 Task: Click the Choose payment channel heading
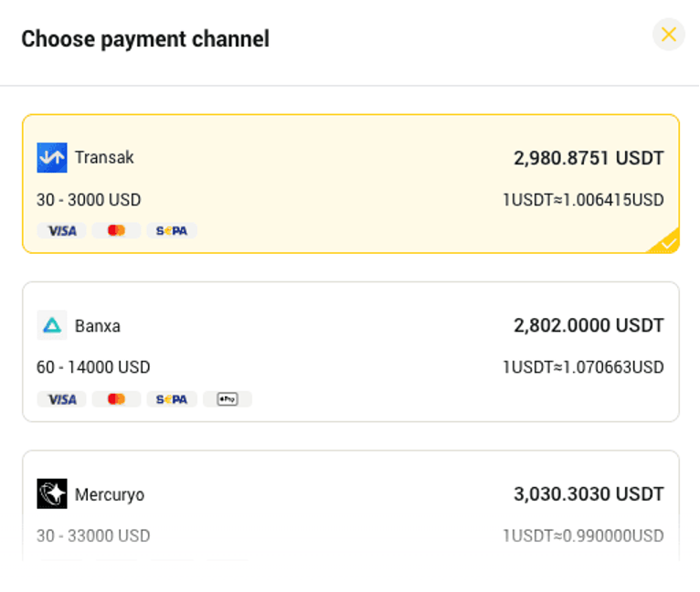[145, 39]
